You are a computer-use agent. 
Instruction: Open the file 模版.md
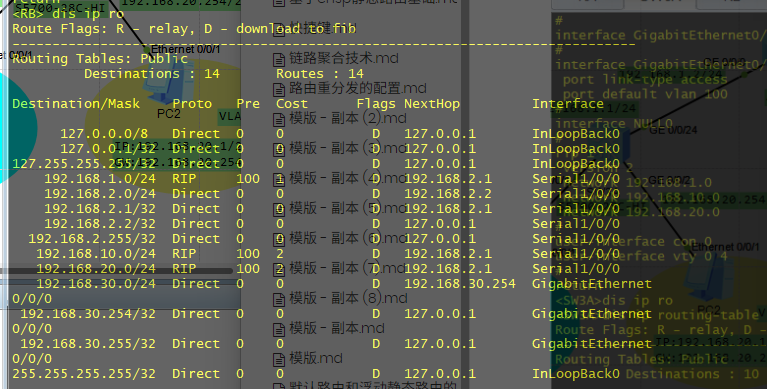click(316, 358)
